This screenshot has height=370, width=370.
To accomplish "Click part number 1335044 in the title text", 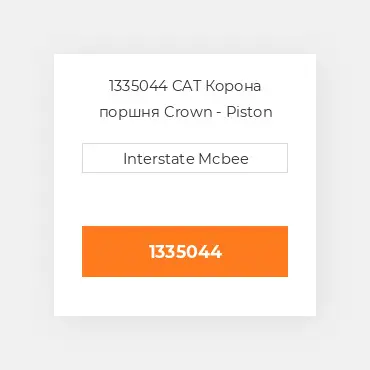I will pos(138,86).
